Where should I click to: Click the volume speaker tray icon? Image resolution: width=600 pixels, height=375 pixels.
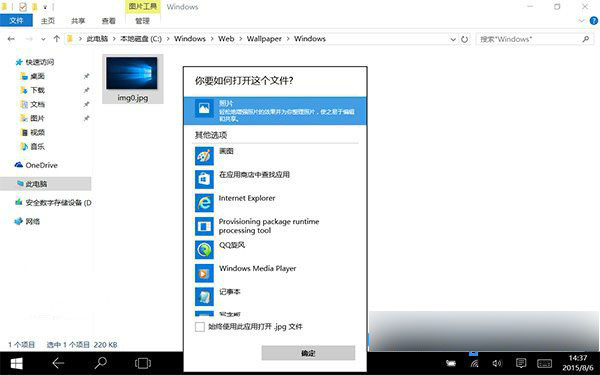click(x=497, y=363)
